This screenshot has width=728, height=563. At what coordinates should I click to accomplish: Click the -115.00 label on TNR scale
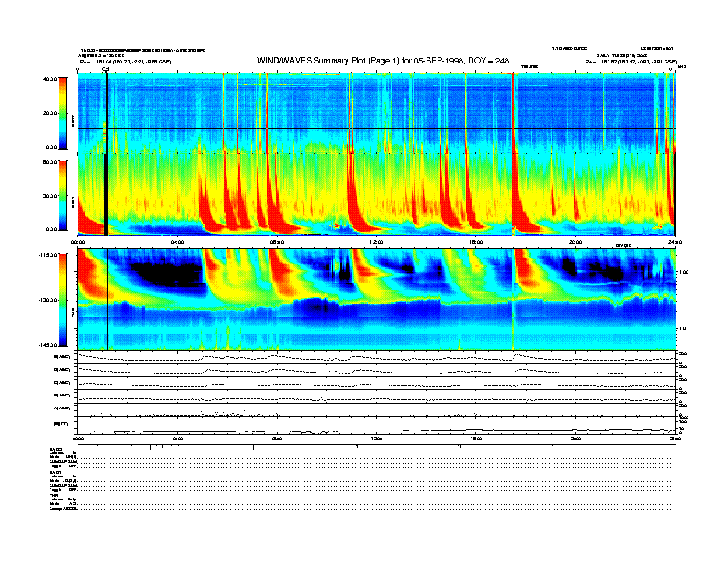click(x=49, y=255)
